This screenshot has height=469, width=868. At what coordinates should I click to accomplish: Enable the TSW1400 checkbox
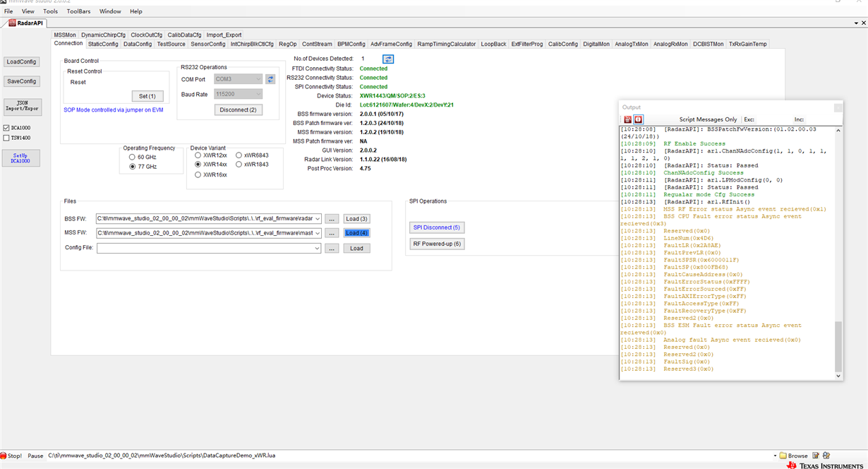6,138
